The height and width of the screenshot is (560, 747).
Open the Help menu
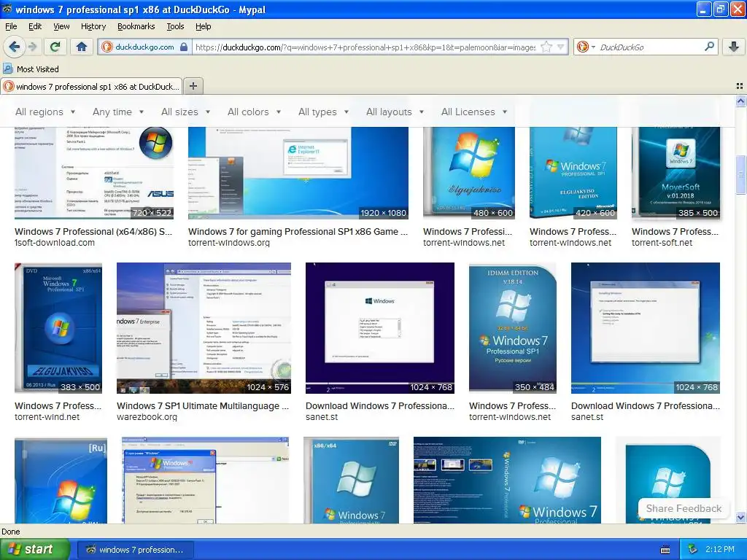[203, 27]
